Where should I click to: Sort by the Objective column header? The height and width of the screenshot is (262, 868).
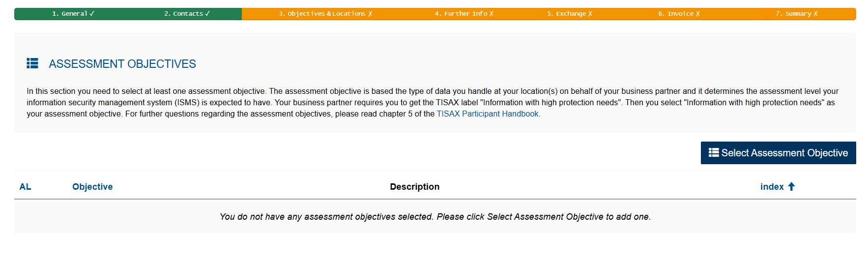point(92,187)
